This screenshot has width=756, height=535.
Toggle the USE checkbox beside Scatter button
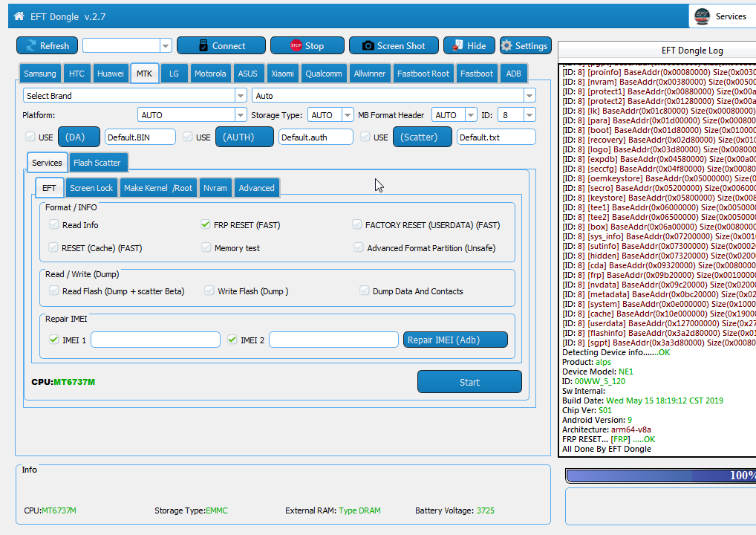click(x=365, y=137)
